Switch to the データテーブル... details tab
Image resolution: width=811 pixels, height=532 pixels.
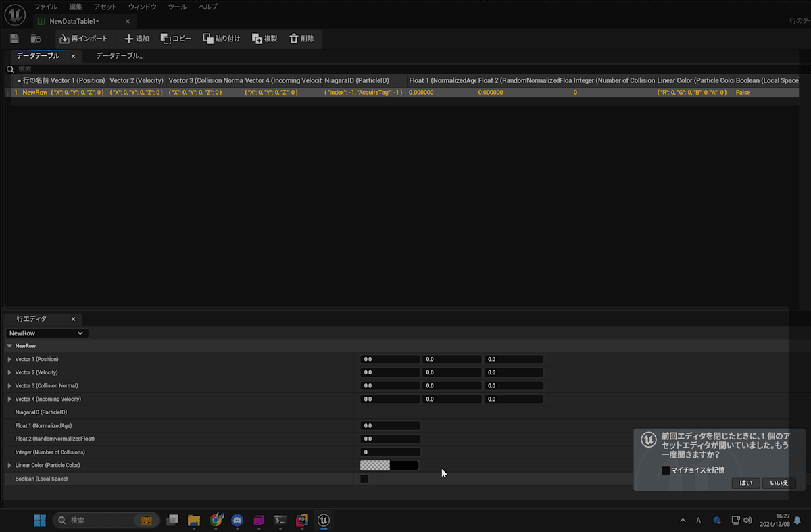pyautogui.click(x=120, y=56)
